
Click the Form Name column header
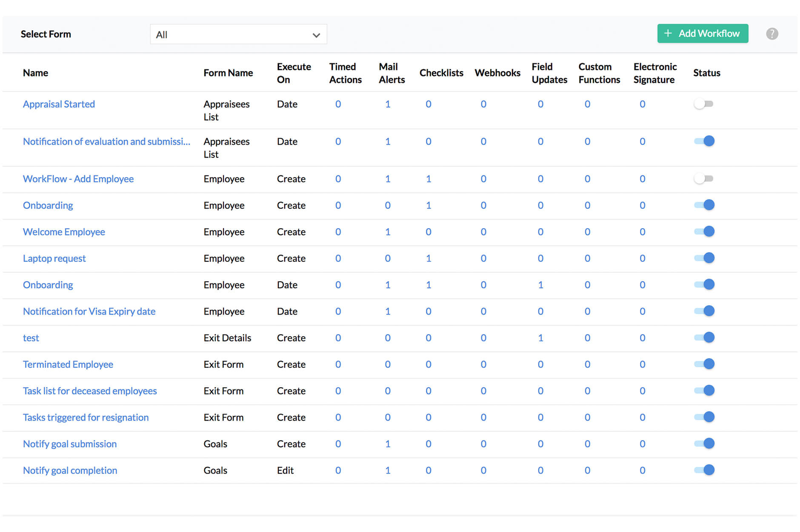point(228,72)
